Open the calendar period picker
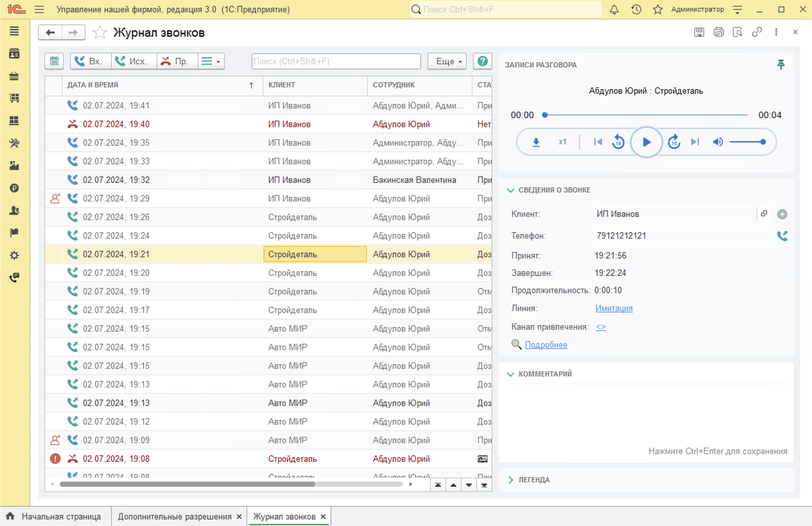Screen dimensions: 812x526 55,62
